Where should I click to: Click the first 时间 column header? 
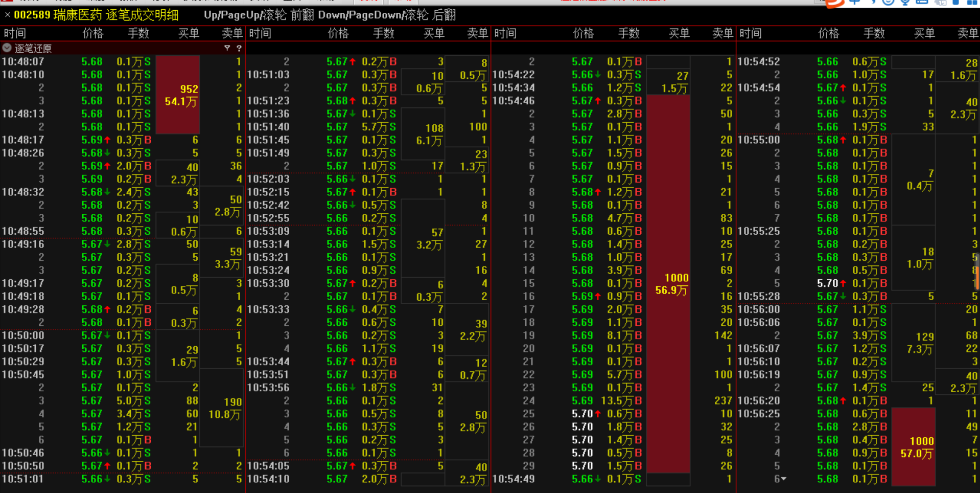[15, 34]
